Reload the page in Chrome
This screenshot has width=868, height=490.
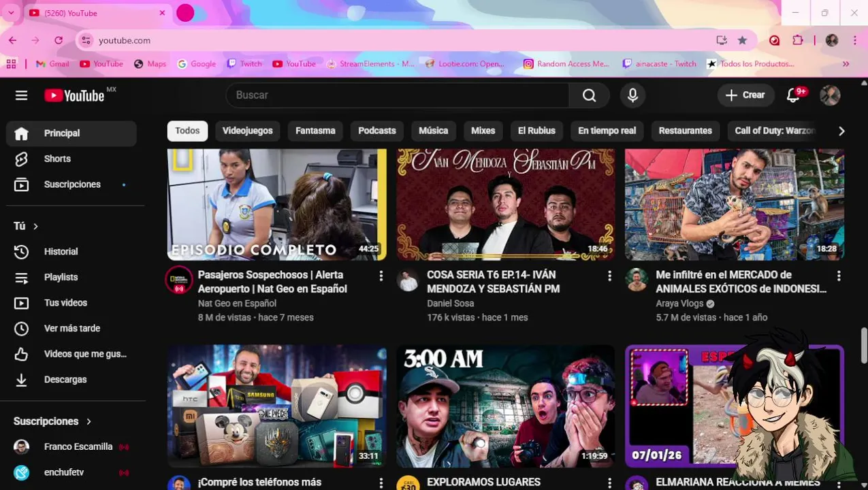coord(59,40)
